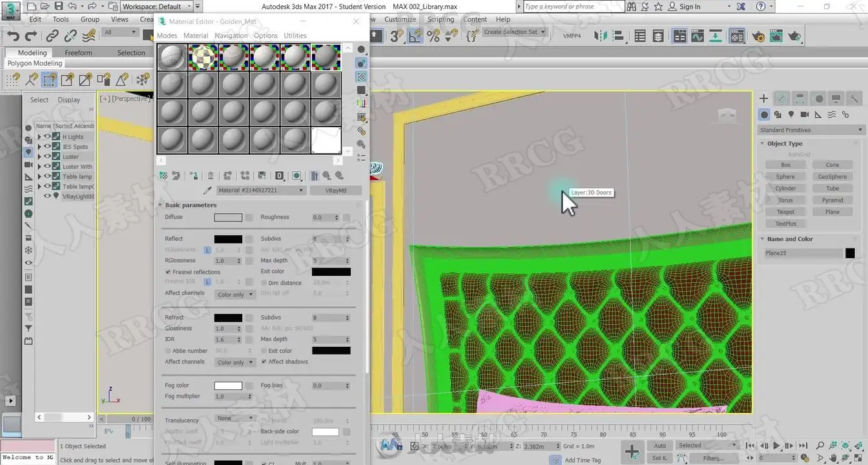Image resolution: width=868 pixels, height=465 pixels.
Task: Click the GeoSphere object button
Action: click(832, 176)
